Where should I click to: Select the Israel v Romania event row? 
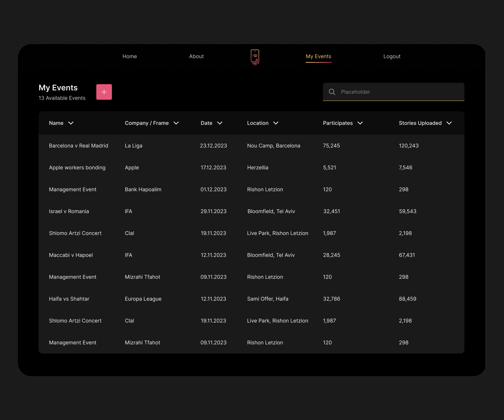69,211
